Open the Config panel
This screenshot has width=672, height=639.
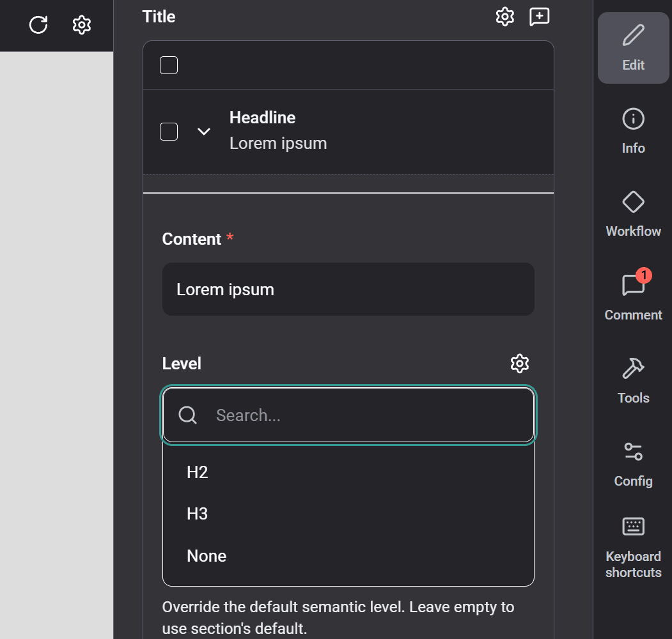tap(633, 464)
